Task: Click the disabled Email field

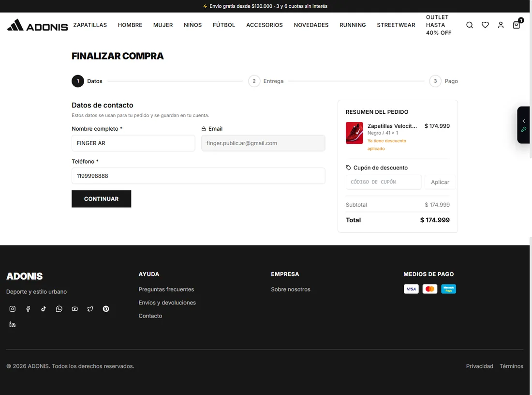Action: click(x=263, y=143)
